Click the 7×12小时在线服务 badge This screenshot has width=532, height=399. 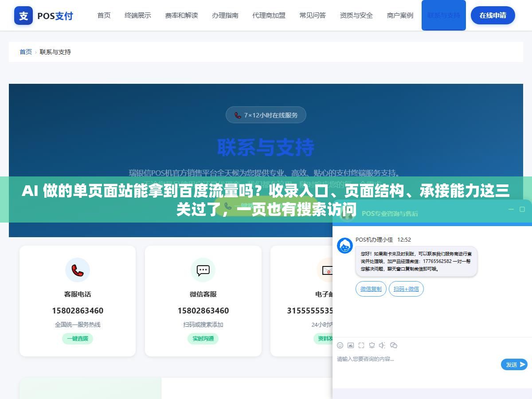pyautogui.click(x=266, y=115)
